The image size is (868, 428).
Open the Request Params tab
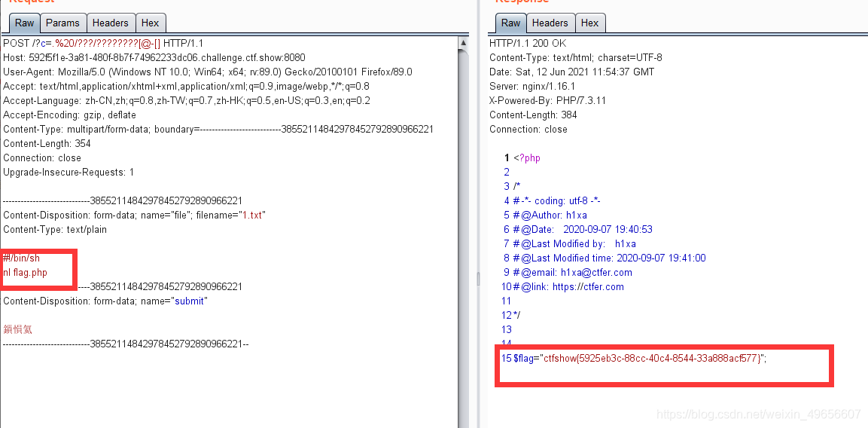pos(62,23)
